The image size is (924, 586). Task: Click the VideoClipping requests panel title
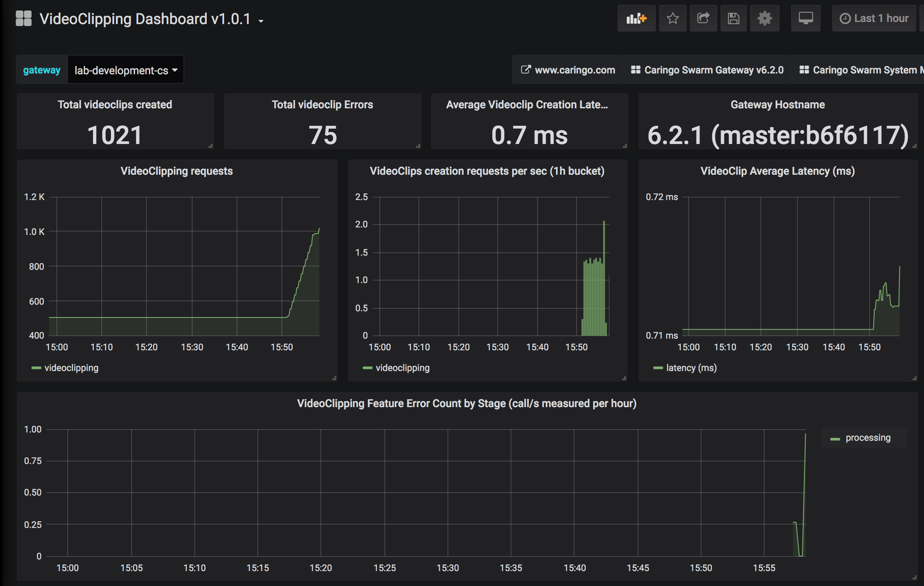click(x=176, y=171)
